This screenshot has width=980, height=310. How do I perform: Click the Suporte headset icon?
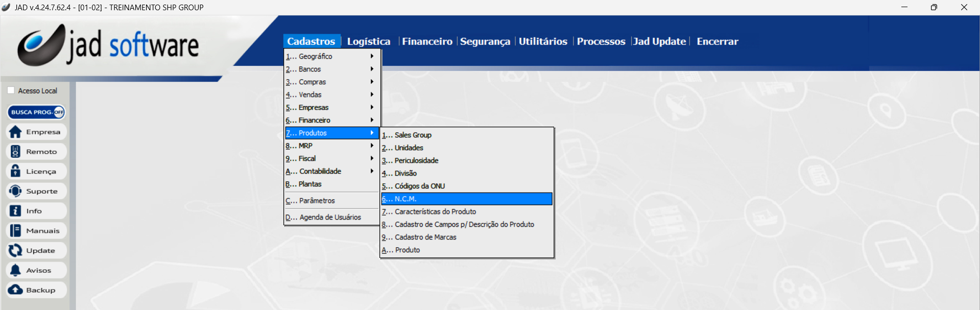click(16, 191)
